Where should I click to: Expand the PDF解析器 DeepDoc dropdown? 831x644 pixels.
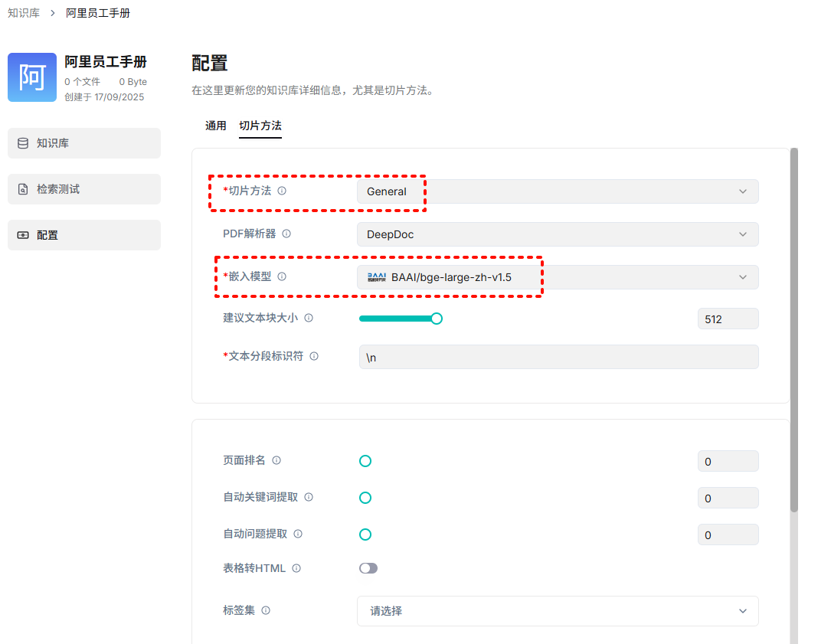[558, 234]
